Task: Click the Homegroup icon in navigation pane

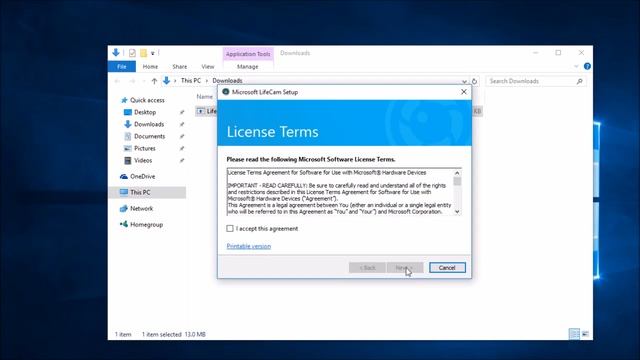Action: [x=124, y=224]
